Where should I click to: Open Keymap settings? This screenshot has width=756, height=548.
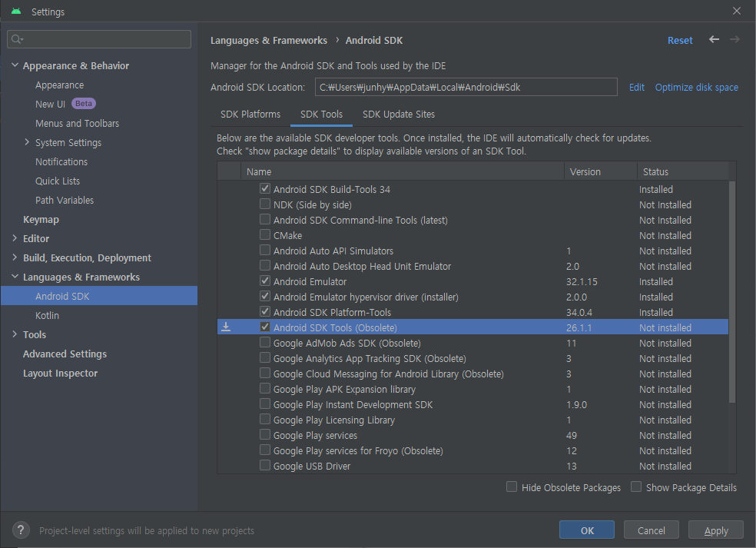click(x=41, y=220)
